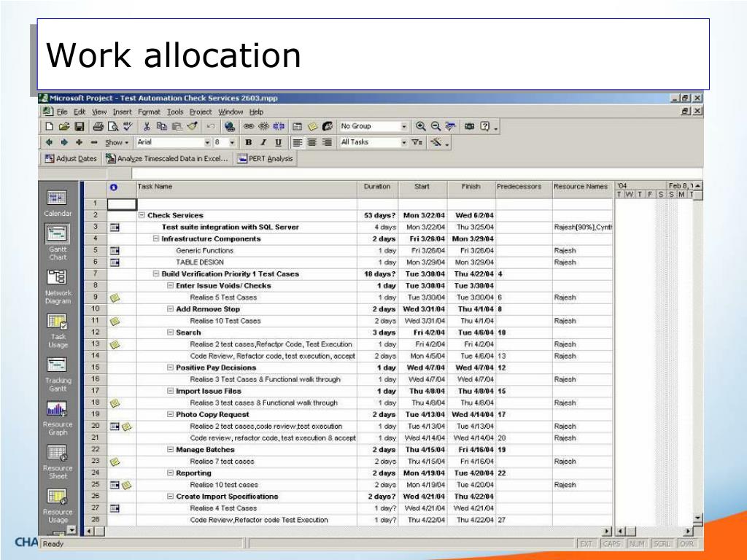Click the Duration column header
747x560 pixels.
[377, 190]
